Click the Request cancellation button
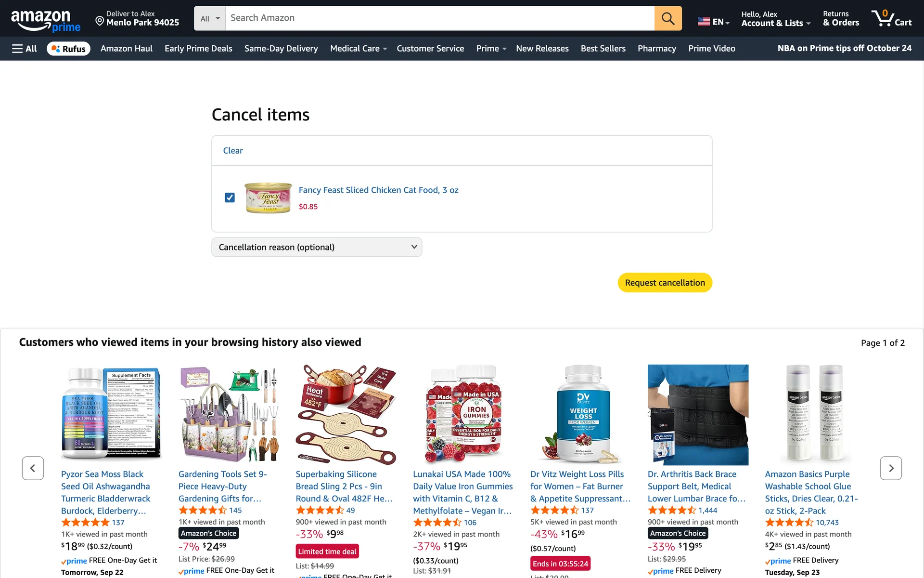 click(x=665, y=283)
